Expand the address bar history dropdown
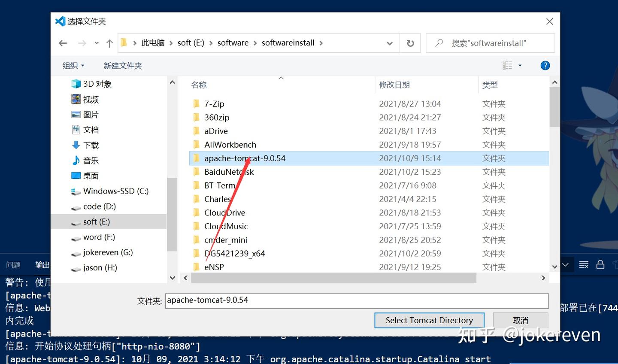This screenshot has width=618, height=364. point(389,43)
